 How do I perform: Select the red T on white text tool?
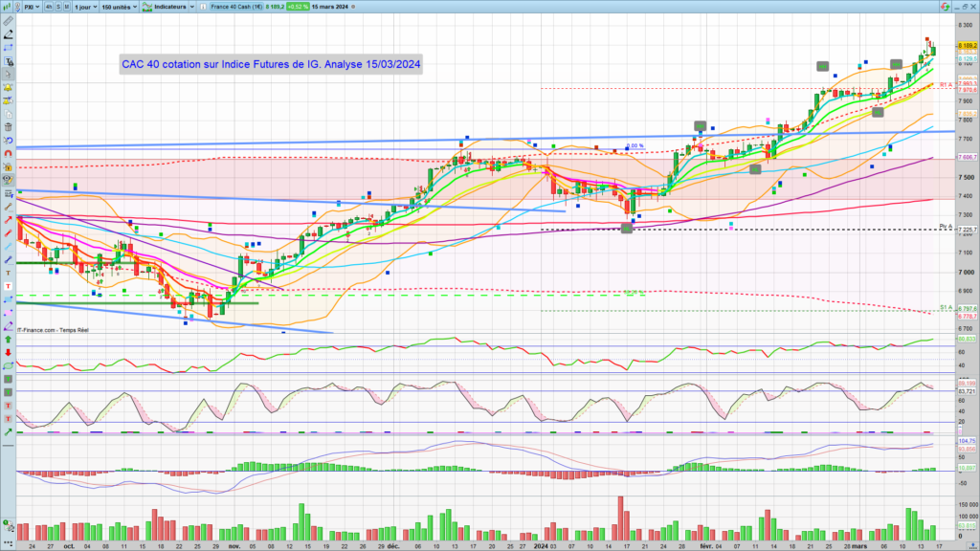point(8,286)
